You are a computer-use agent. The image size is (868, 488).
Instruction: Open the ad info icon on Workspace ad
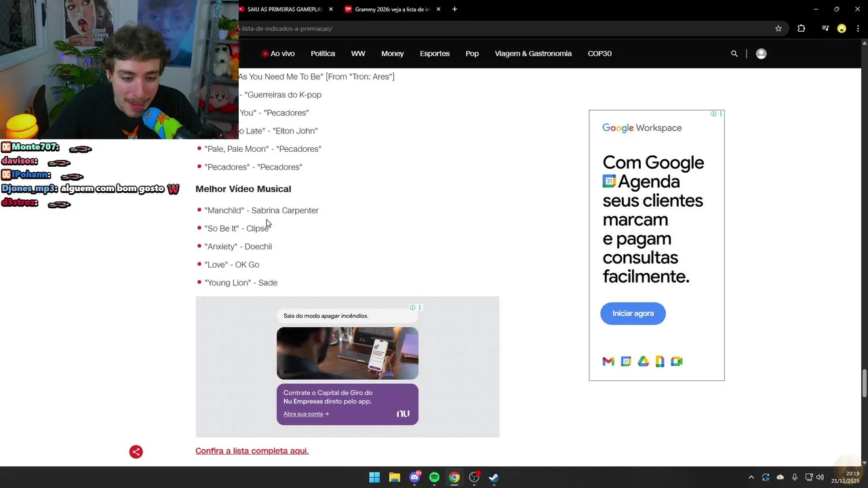pos(713,114)
